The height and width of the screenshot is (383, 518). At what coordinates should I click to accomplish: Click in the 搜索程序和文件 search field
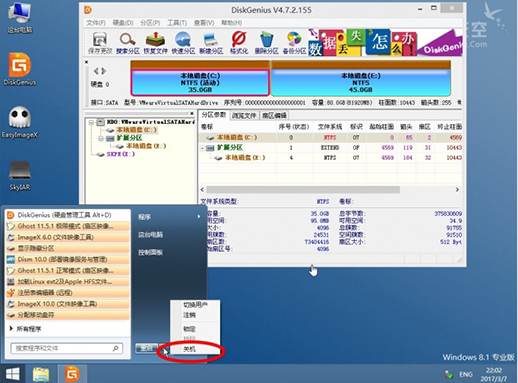[67, 348]
